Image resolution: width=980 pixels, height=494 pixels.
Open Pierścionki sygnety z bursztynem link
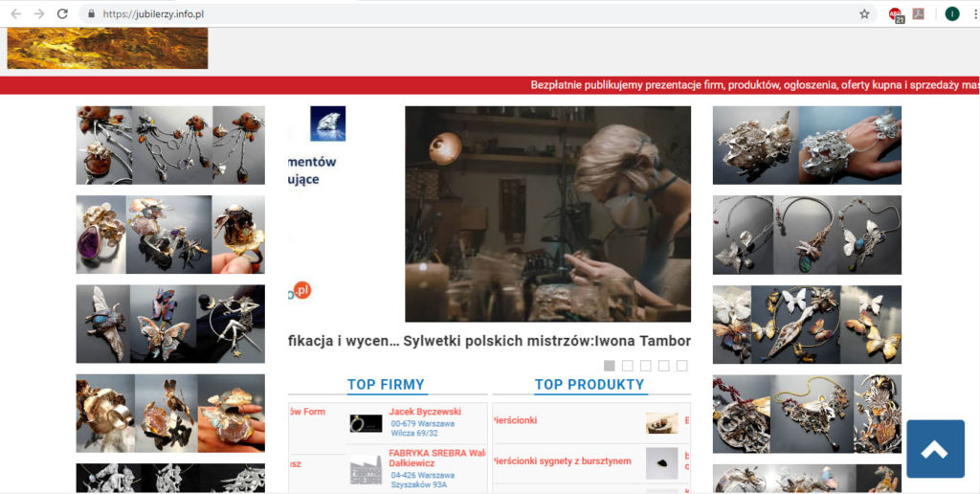tap(562, 461)
